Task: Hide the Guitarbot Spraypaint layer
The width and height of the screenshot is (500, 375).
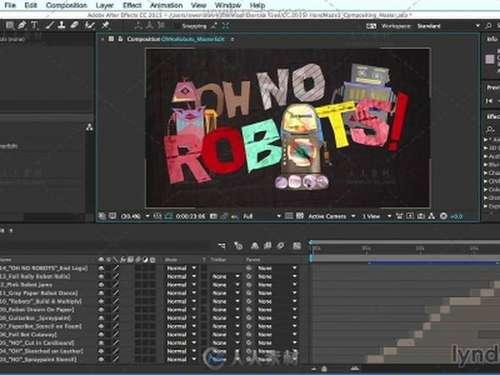Action: pyautogui.click(x=101, y=318)
